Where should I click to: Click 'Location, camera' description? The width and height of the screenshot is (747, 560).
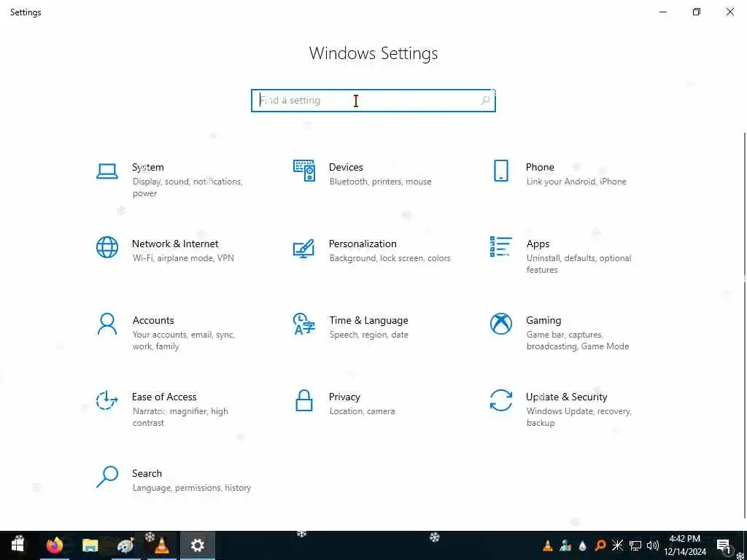pyautogui.click(x=362, y=411)
